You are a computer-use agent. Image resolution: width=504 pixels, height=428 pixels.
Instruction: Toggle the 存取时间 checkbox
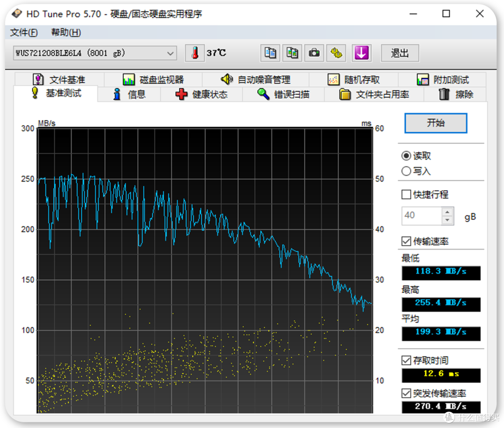[406, 360]
